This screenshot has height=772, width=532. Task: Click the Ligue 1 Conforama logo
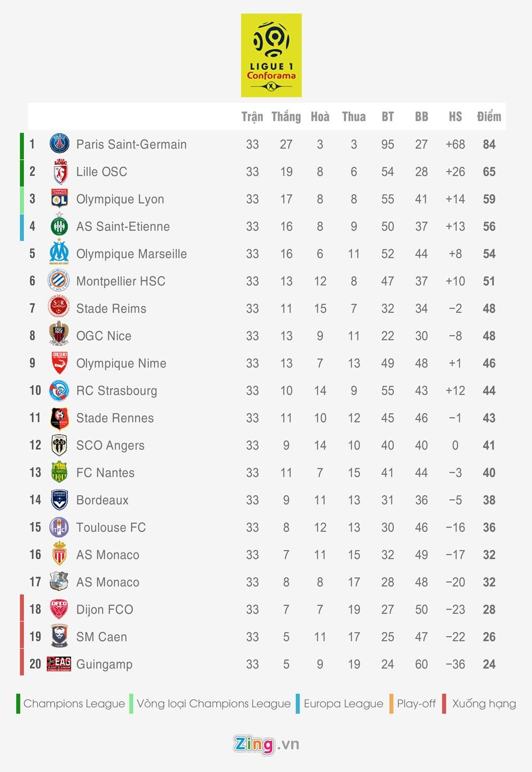(x=271, y=55)
